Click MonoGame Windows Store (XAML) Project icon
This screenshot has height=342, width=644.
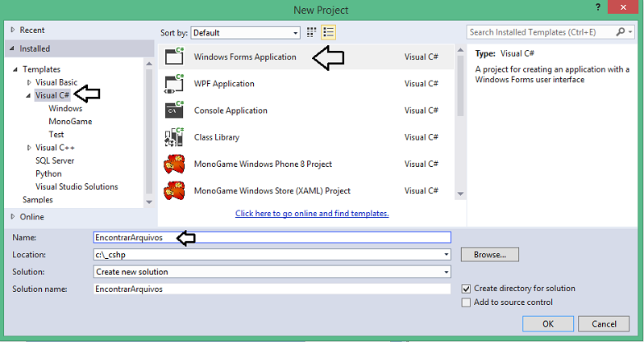point(174,190)
